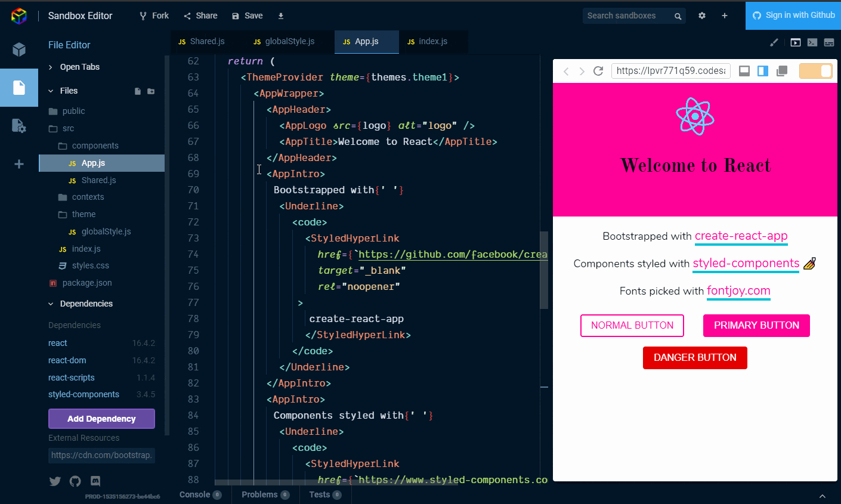Show the preview window view icon
This screenshot has height=504, width=841.
[x=796, y=42]
